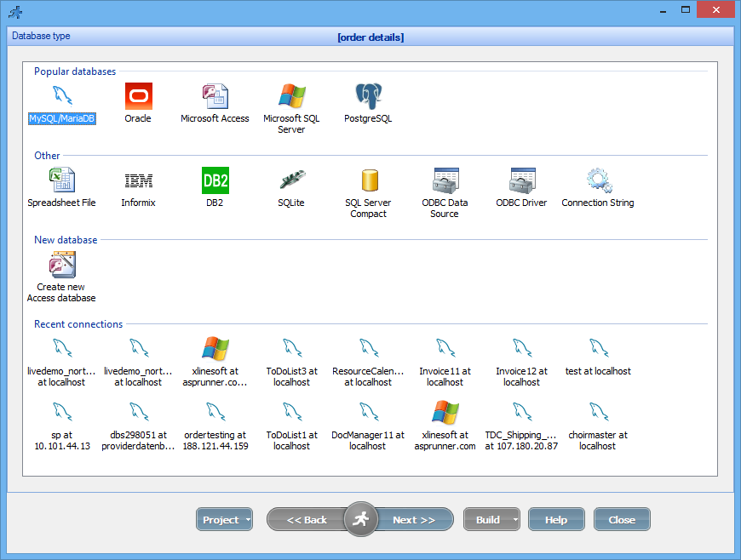Open the Help window
The image size is (741, 560).
coord(556,519)
